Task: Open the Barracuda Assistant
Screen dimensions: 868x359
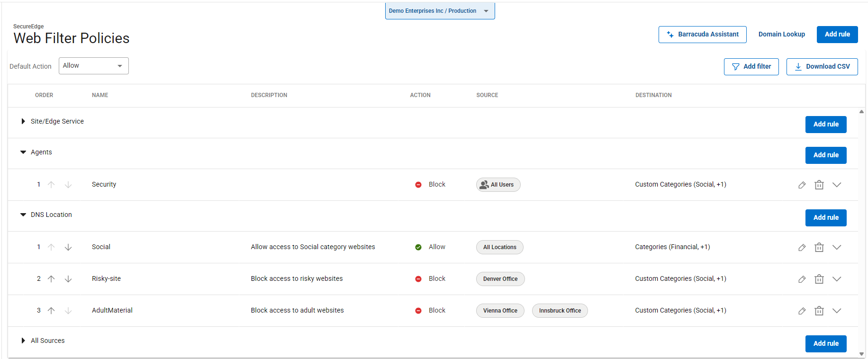Action: (x=702, y=35)
